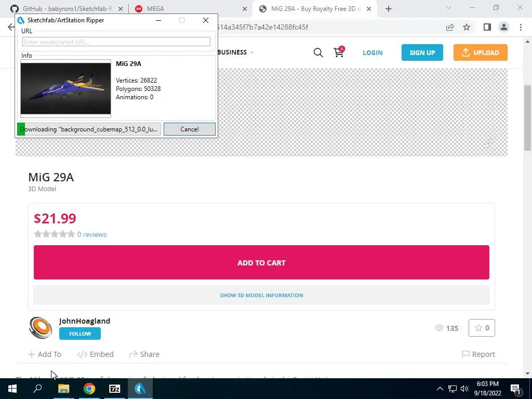Click the Ripper URL input field
532x399 pixels.
click(116, 42)
